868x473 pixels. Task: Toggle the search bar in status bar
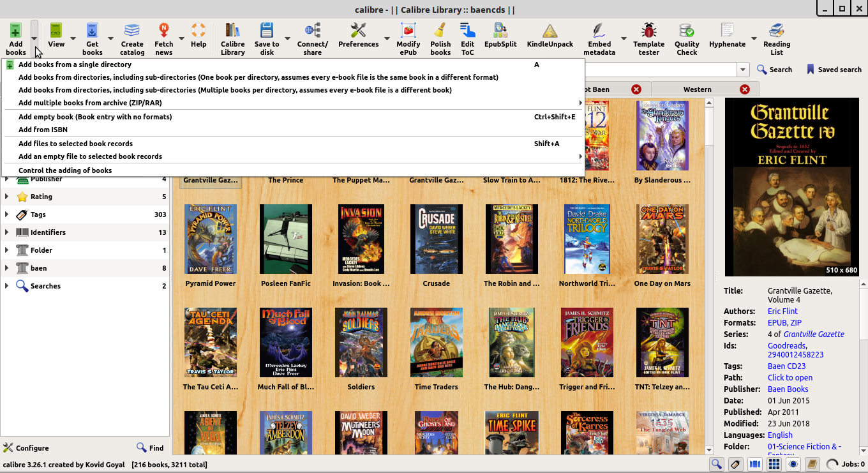pos(716,464)
